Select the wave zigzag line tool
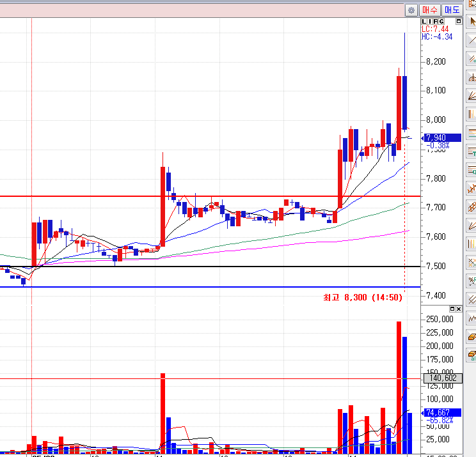This screenshot has height=457, width=476. [x=472, y=318]
